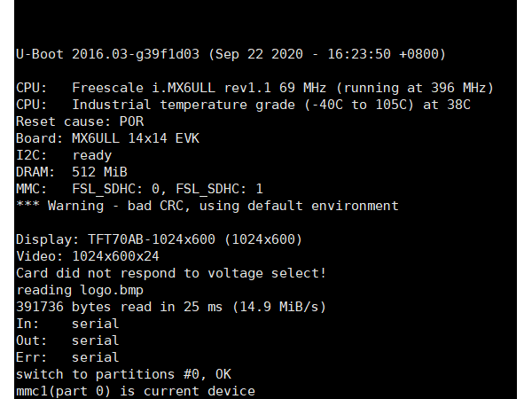
Task: Select the Out: serial line
Action: point(67,340)
